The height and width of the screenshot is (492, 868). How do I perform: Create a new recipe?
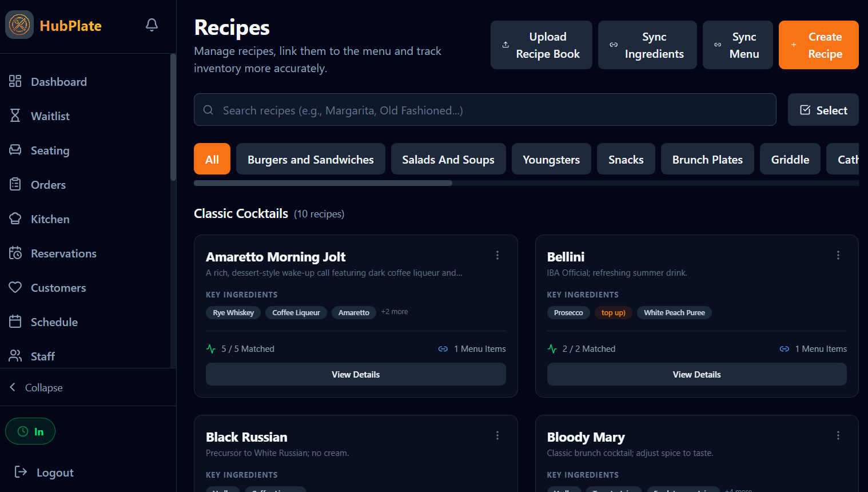pos(819,45)
